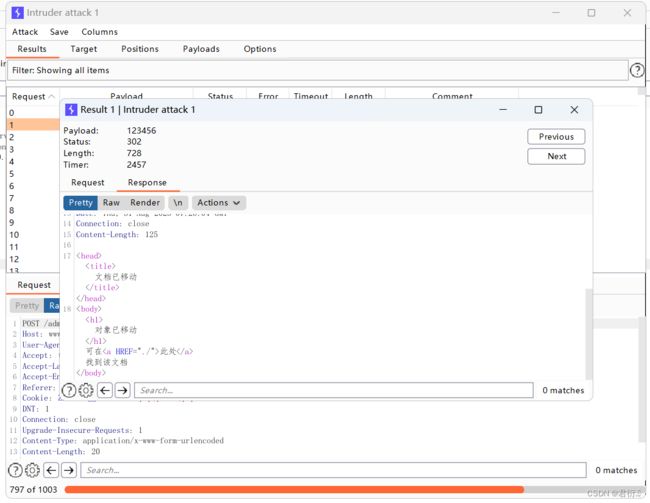Viewport: 650px width, 503px height.
Task: Go to next search match in Result 1
Action: (x=123, y=390)
